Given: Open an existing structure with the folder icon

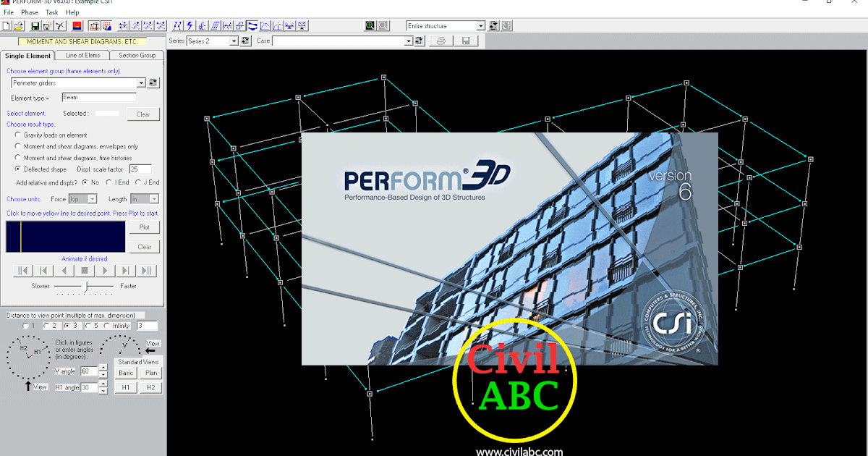Looking at the screenshot, I should point(19,25).
